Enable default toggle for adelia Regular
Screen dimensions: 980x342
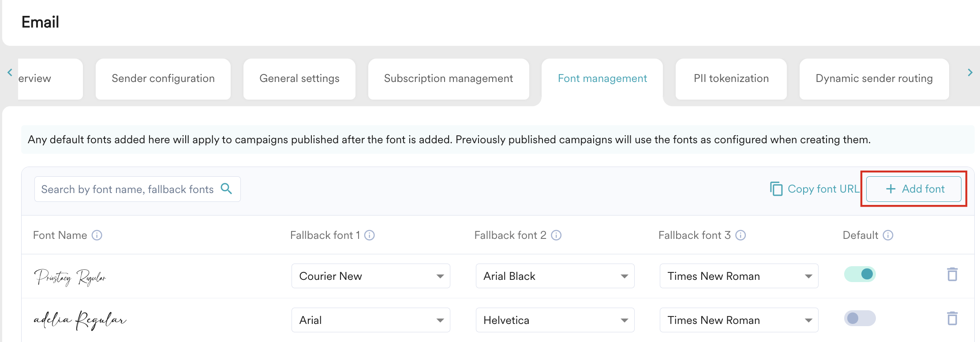tap(860, 318)
